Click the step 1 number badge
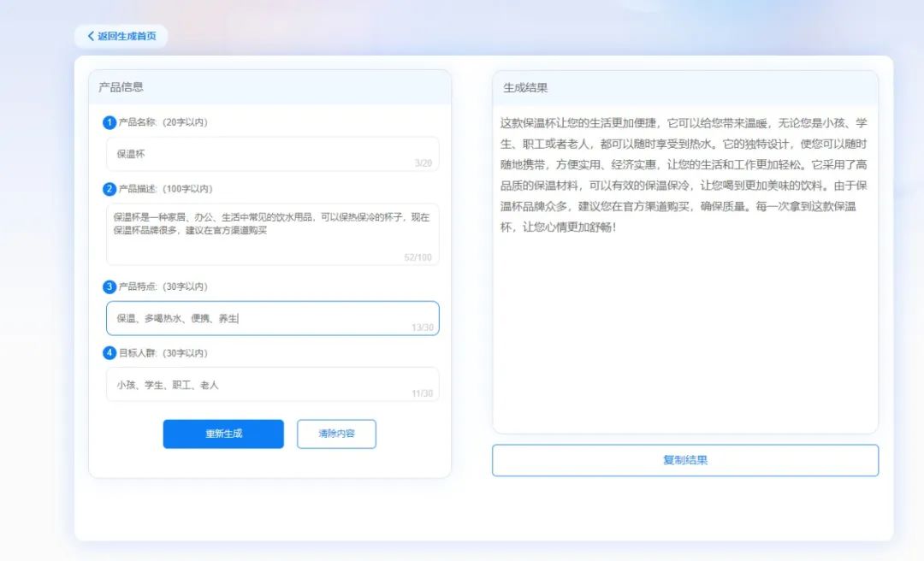The width and height of the screenshot is (924, 561). point(109,122)
